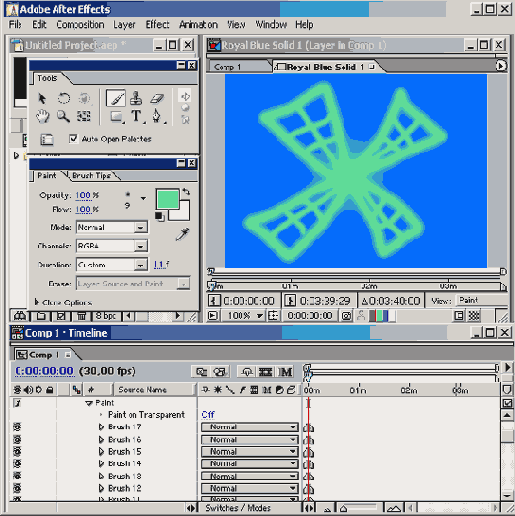
Task: Open Brush 12 blending mode dropdown
Action: tap(249, 489)
